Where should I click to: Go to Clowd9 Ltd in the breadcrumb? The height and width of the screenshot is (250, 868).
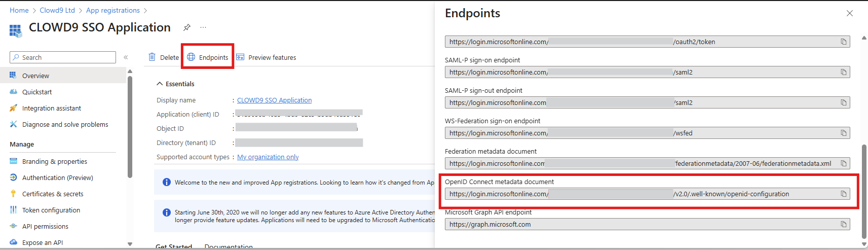pos(57,10)
